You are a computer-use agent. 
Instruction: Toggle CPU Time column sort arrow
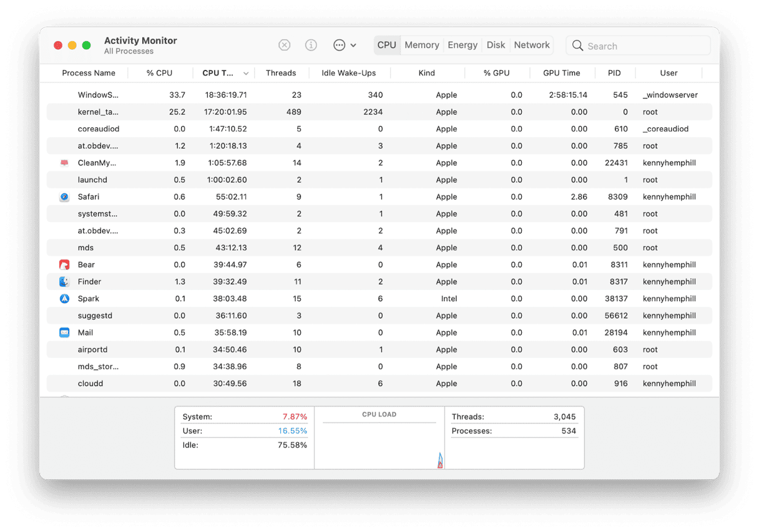[246, 74]
